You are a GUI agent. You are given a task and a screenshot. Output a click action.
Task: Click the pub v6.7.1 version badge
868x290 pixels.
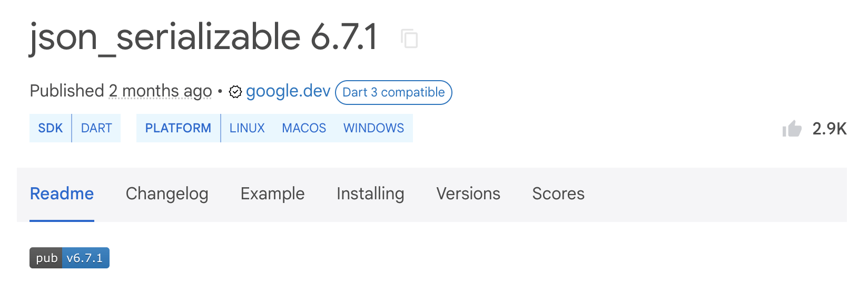(70, 258)
